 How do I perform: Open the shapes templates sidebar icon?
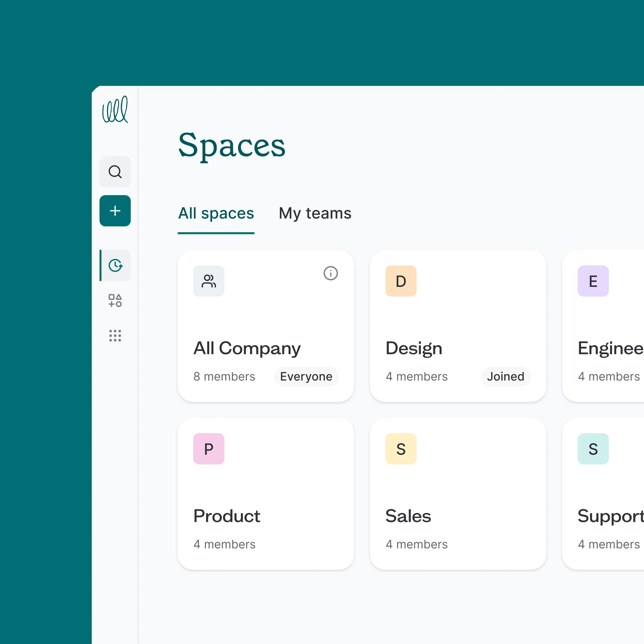(115, 300)
